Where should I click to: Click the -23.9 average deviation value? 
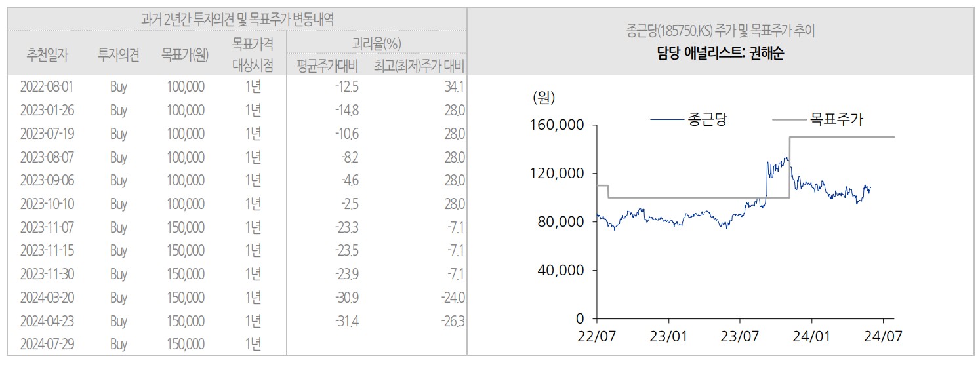[347, 274]
